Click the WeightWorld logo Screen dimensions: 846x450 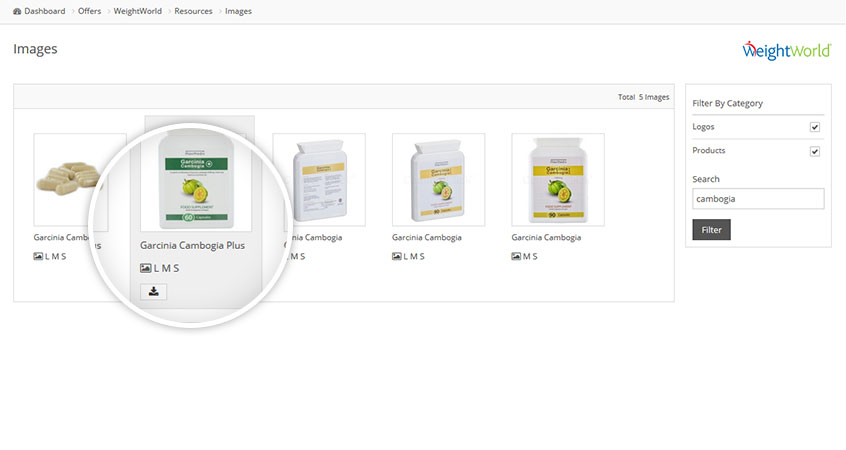click(787, 51)
